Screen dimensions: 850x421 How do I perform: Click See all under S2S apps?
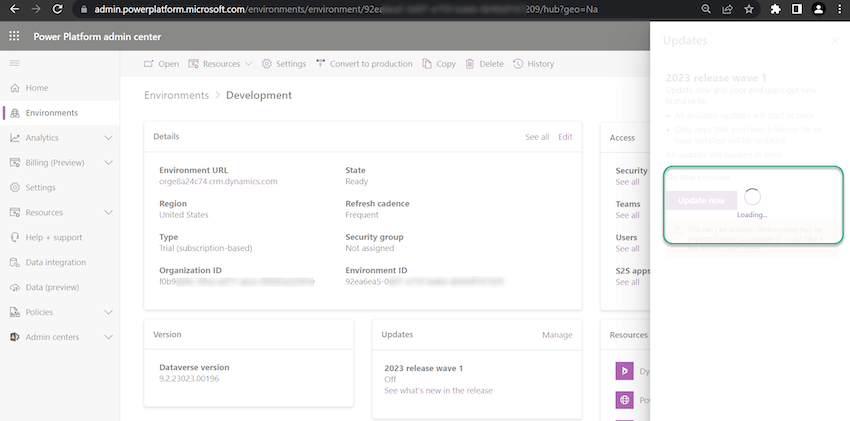[x=627, y=282]
